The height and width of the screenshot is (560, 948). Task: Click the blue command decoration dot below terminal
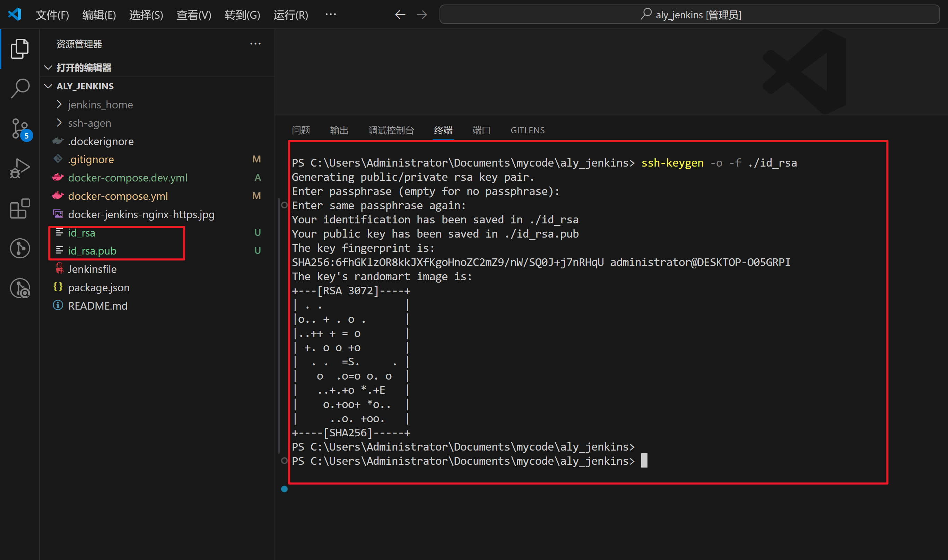click(284, 489)
